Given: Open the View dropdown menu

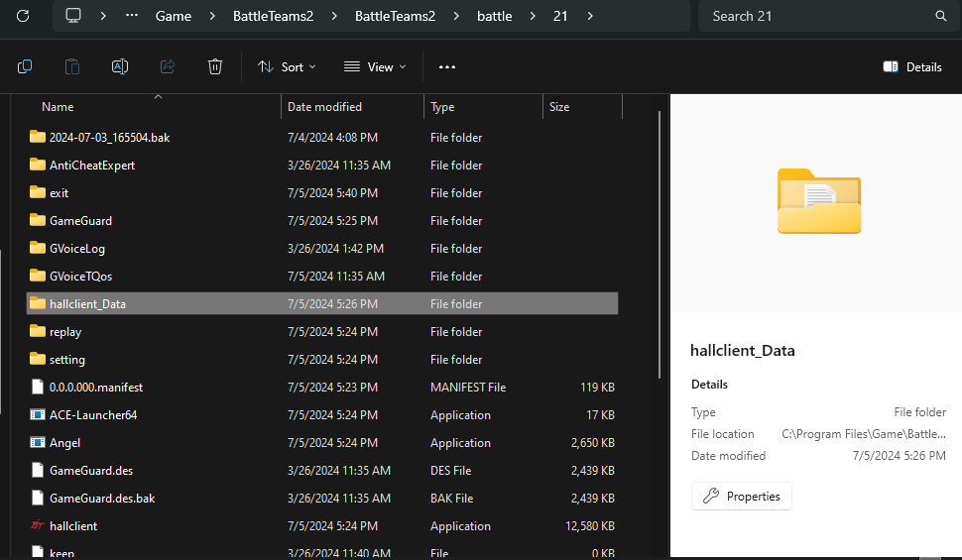Looking at the screenshot, I should coord(375,66).
